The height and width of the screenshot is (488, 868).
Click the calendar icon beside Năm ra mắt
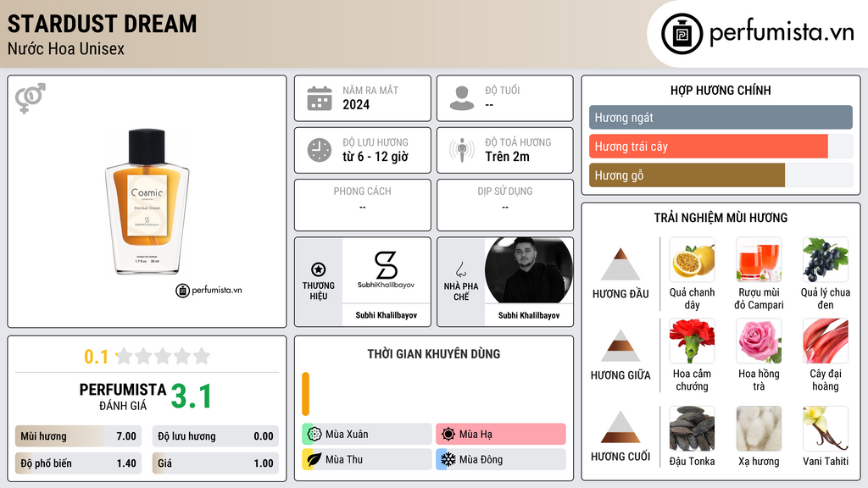320,98
